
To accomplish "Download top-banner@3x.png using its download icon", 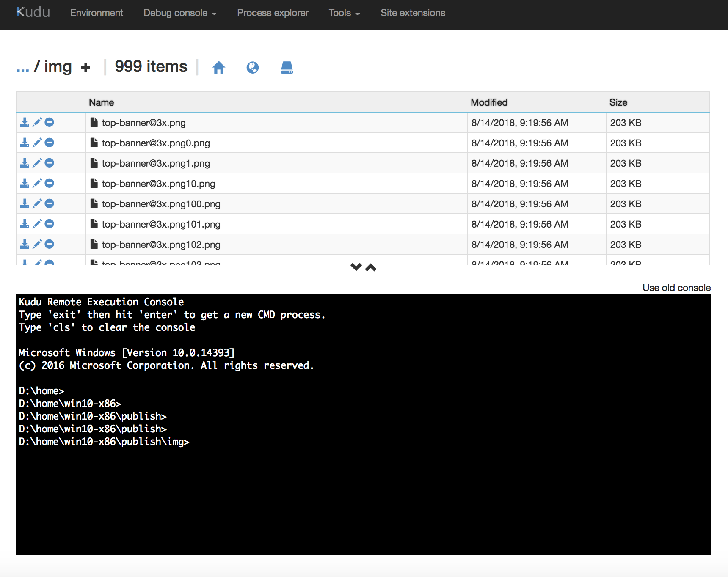I will [25, 122].
